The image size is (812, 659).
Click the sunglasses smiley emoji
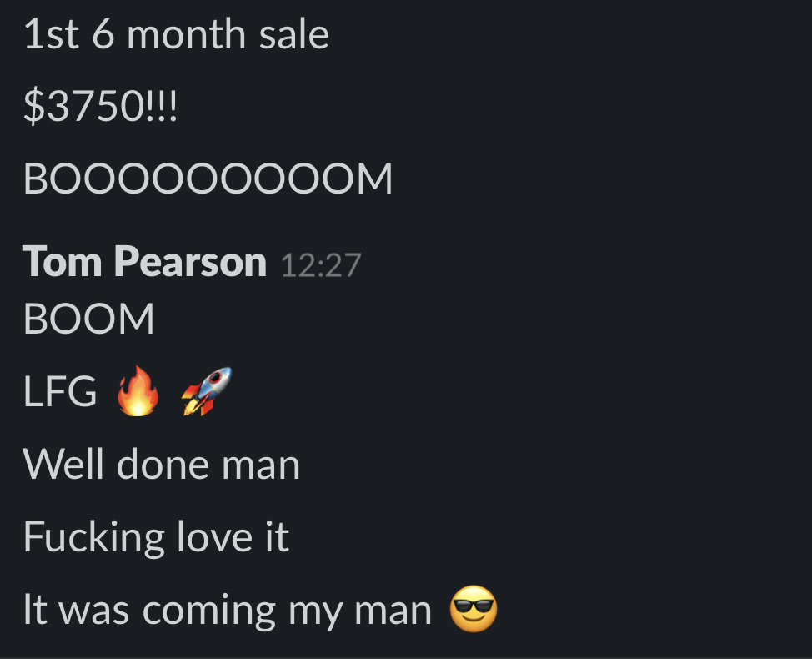[x=474, y=609]
